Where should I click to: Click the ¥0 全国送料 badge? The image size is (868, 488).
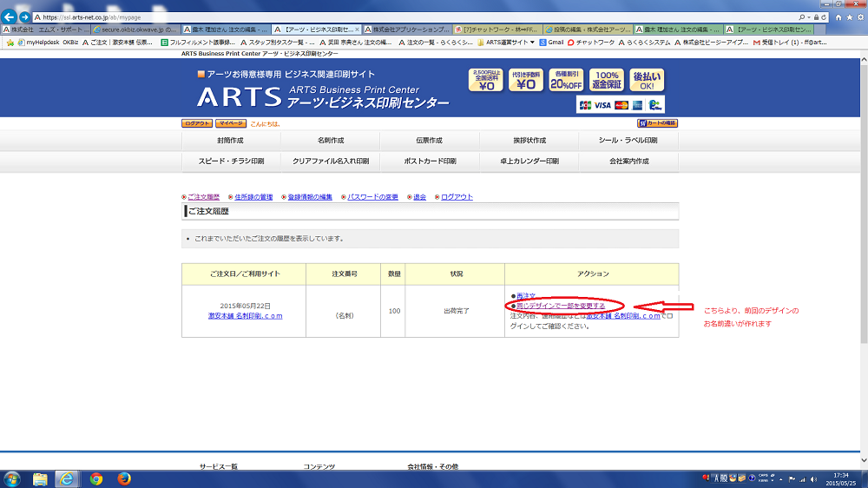(486, 80)
